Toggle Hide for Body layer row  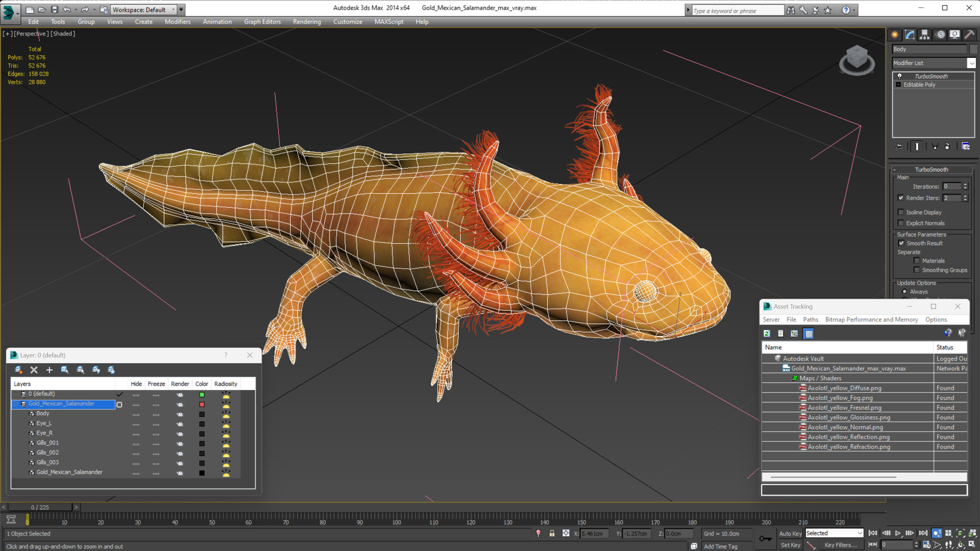coord(136,414)
